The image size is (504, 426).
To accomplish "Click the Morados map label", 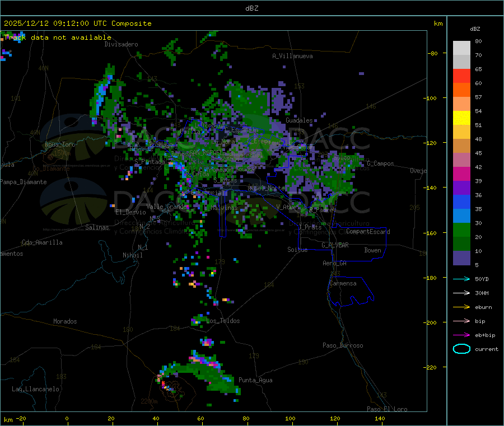I will [65, 321].
